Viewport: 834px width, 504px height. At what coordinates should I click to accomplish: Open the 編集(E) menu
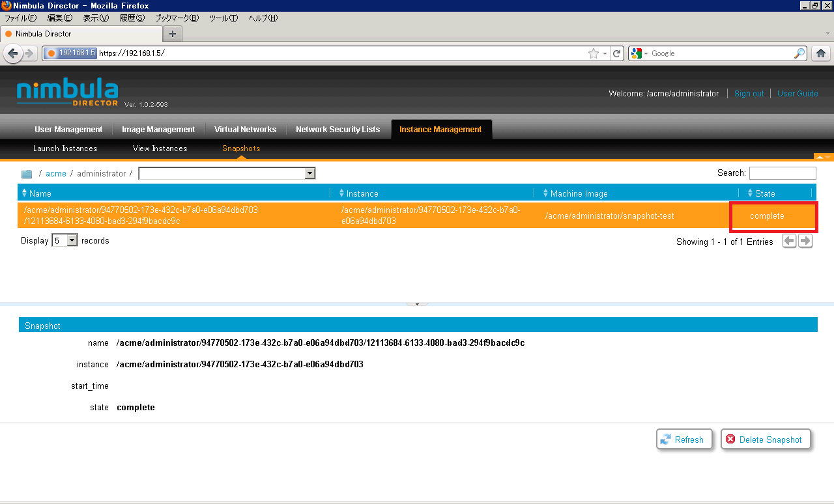[59, 18]
